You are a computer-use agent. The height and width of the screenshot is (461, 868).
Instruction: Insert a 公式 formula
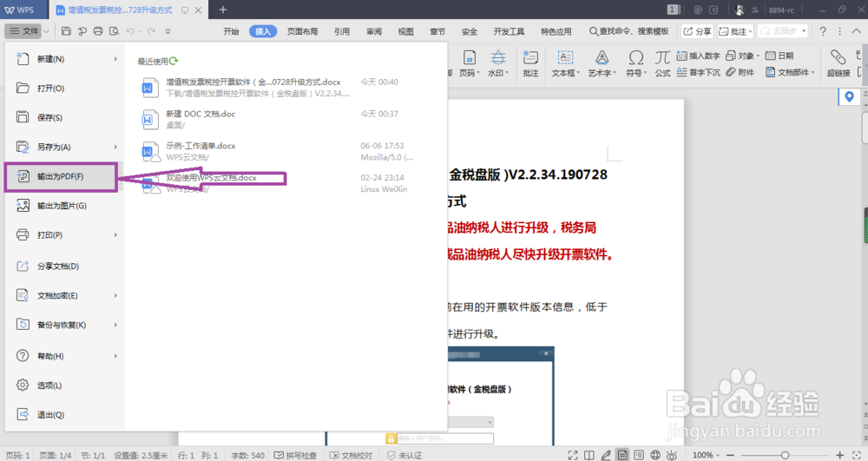point(662,63)
